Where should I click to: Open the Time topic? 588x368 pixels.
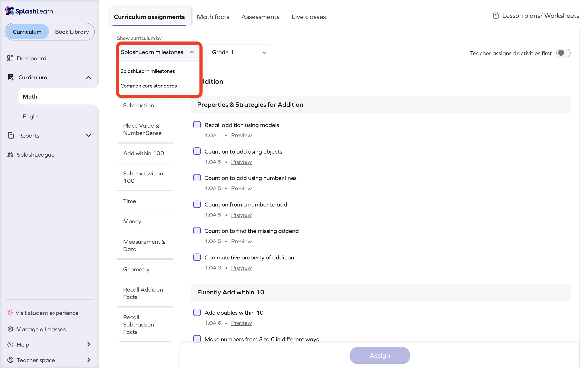145,201
